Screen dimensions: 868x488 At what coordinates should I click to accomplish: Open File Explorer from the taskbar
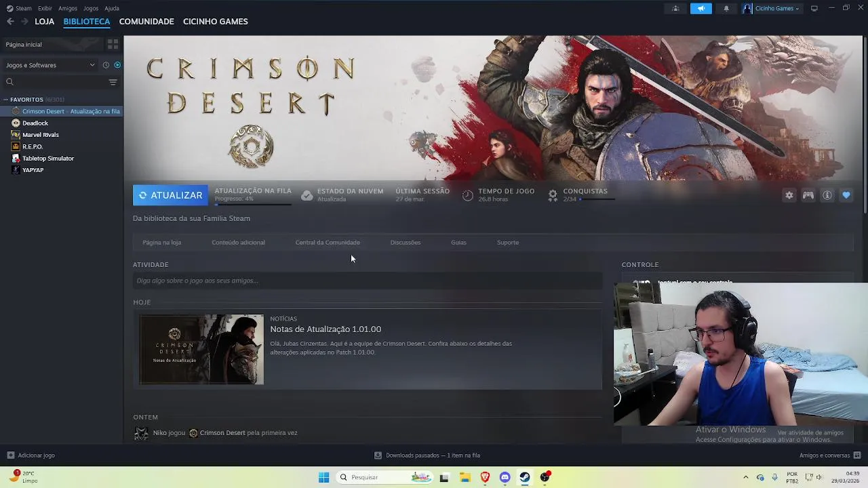(465, 477)
